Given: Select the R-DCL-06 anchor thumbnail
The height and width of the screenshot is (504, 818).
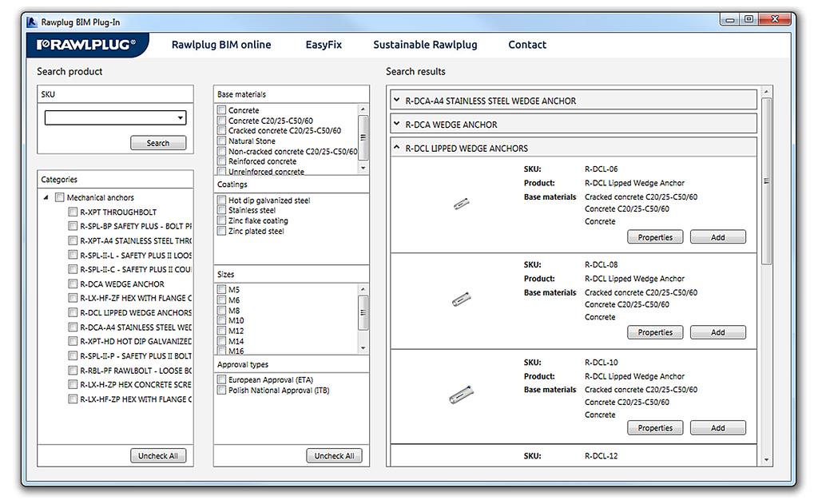Looking at the screenshot, I should pos(461,204).
